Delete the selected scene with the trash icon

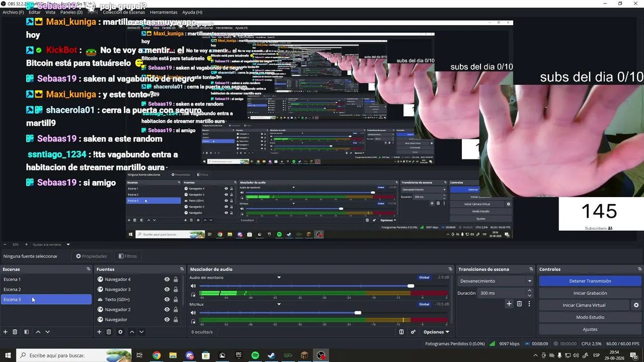coord(15,332)
